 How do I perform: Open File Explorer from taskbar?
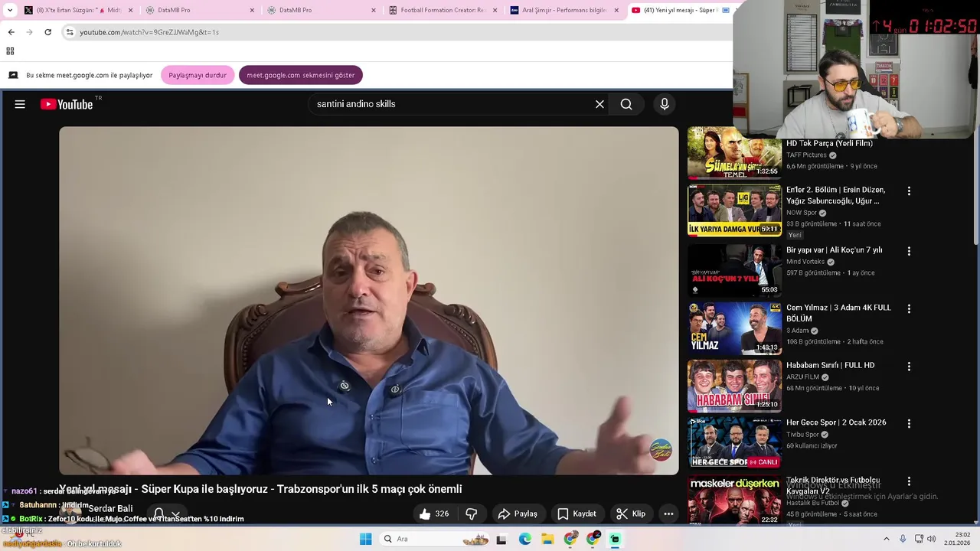(547, 539)
